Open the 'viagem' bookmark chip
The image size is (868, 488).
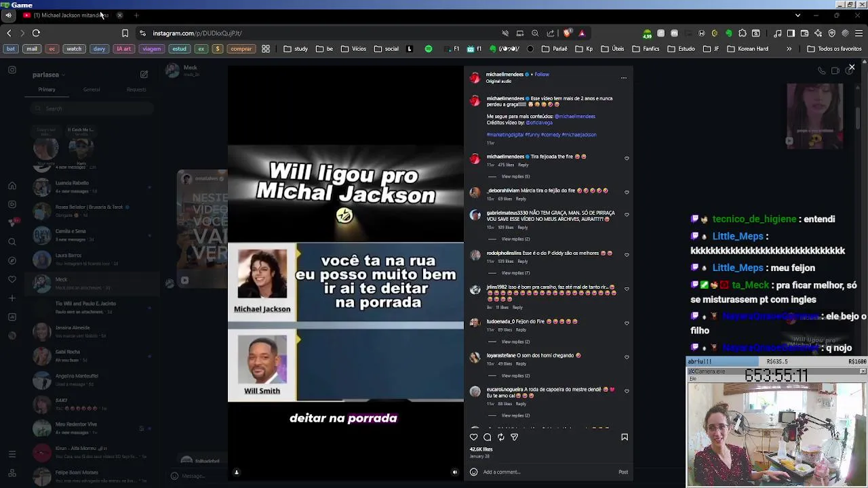pyautogui.click(x=152, y=49)
